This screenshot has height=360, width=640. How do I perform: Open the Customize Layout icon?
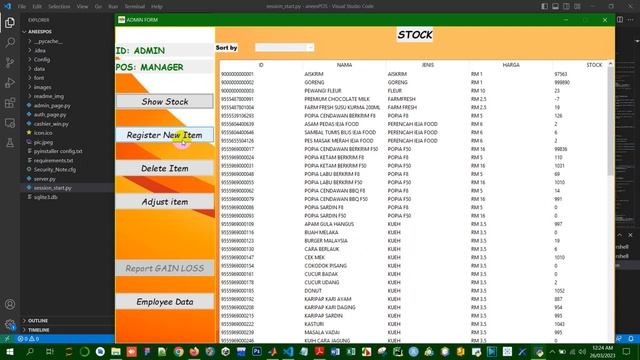pyautogui.click(x=577, y=6)
